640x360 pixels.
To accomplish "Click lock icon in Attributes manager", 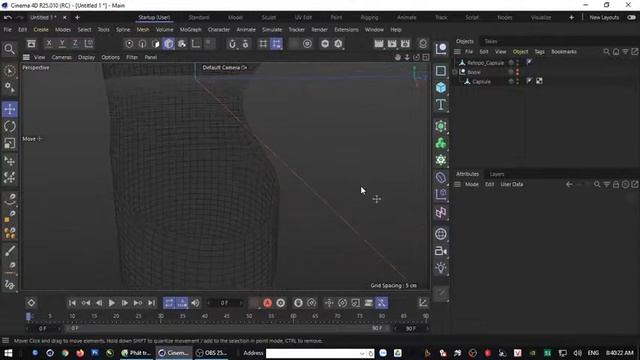I will [616, 184].
